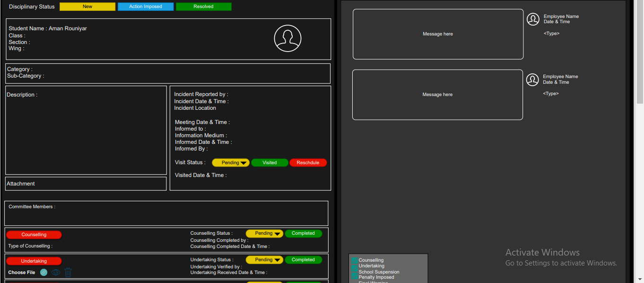Screen dimensions: 644x283
Task: View the undertaking file with eye icon
Action: 56,272
